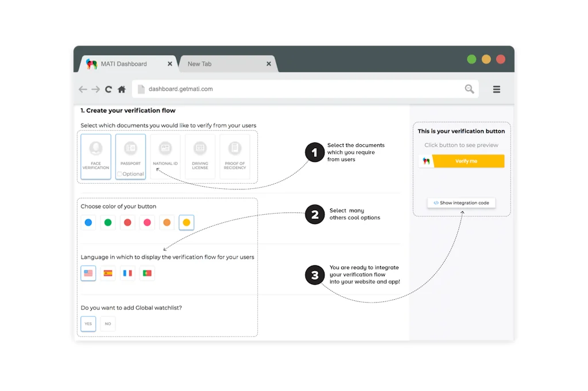588x391 pixels.
Task: Select the Face Verification document icon
Action: [96, 156]
